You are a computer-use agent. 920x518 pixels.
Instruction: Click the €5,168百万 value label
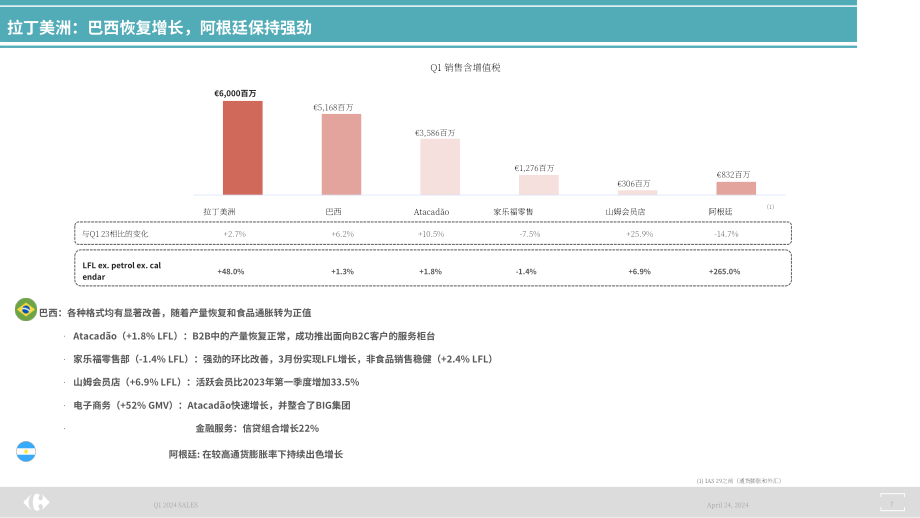[333, 107]
